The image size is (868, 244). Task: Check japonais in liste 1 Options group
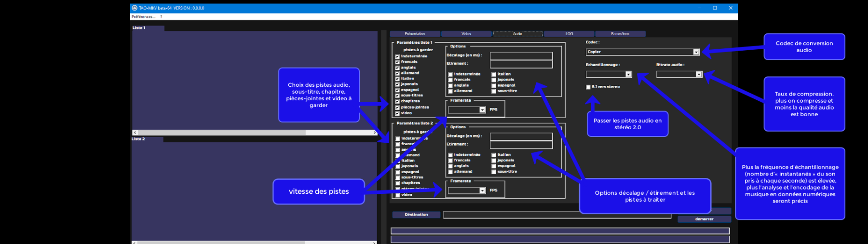click(494, 80)
